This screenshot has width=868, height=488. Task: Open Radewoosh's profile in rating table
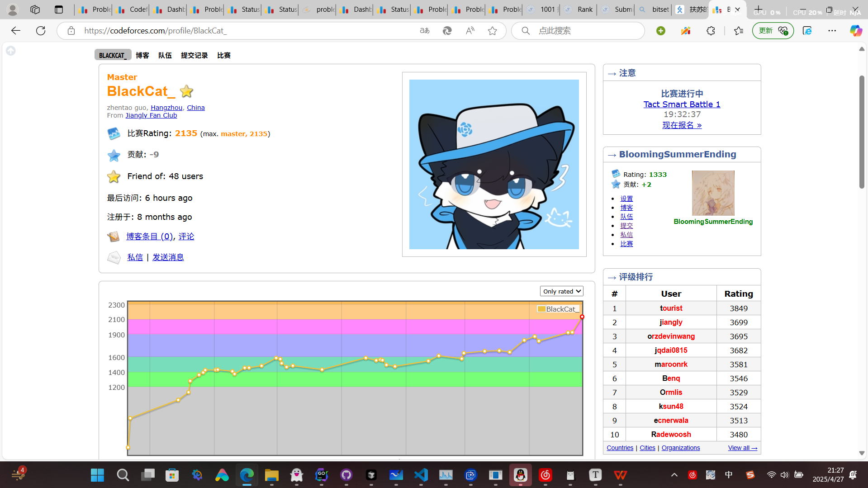point(671,434)
